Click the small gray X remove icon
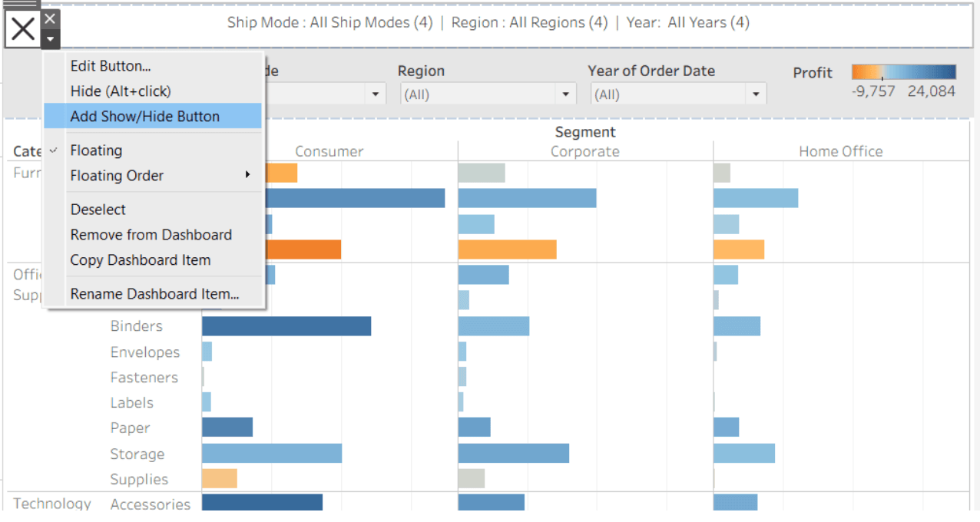The height and width of the screenshot is (522, 980). click(x=50, y=18)
